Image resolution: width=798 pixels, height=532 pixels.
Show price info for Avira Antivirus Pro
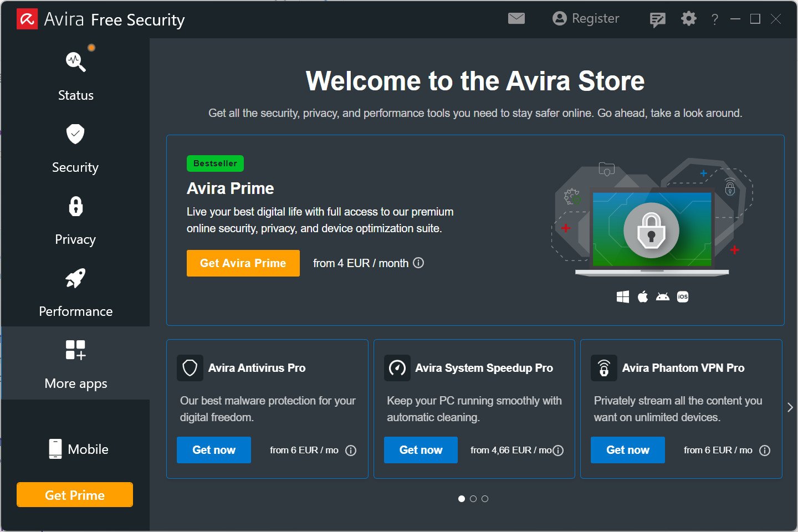click(351, 451)
